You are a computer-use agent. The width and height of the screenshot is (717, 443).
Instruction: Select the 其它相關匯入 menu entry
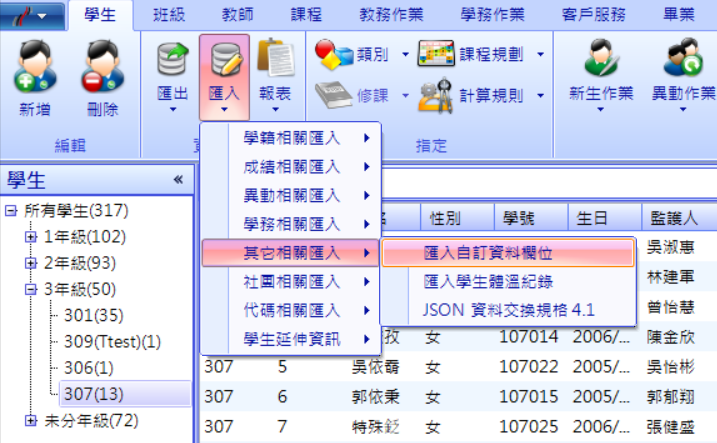(291, 253)
